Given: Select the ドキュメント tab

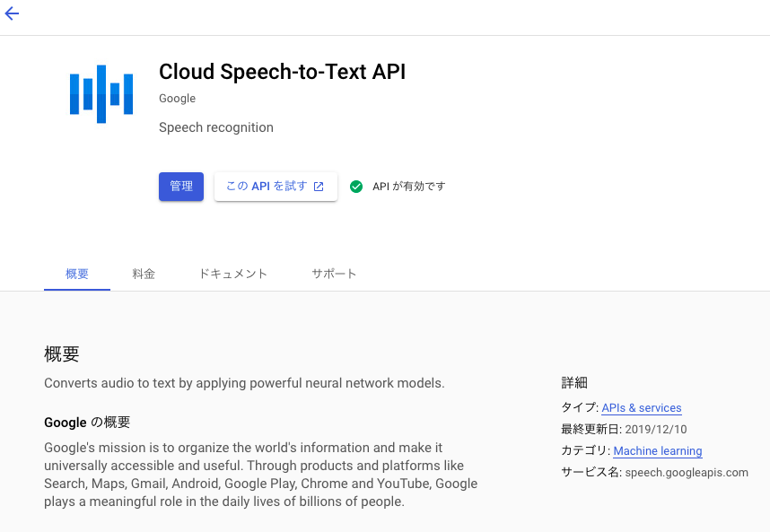Looking at the screenshot, I should pyautogui.click(x=232, y=274).
